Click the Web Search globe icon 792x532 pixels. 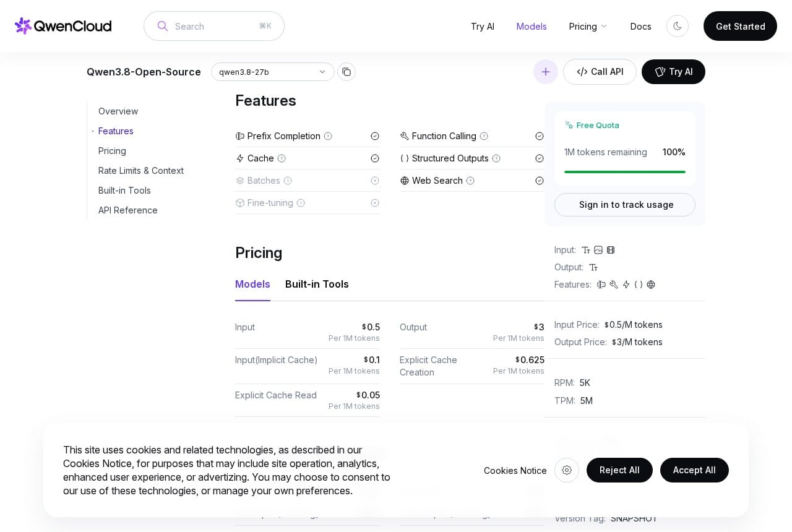click(x=405, y=181)
